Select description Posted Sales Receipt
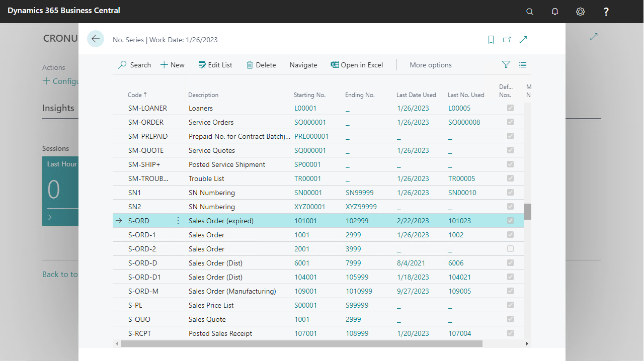 click(x=220, y=333)
